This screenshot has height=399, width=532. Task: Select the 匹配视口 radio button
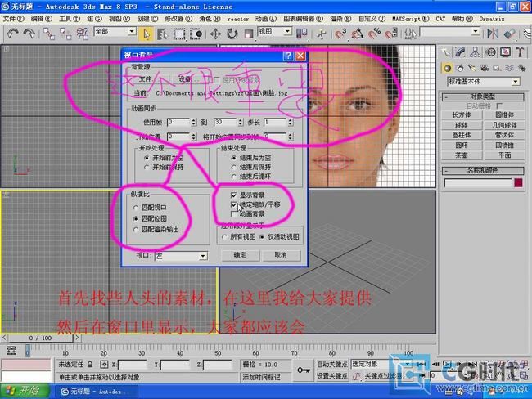click(136, 208)
